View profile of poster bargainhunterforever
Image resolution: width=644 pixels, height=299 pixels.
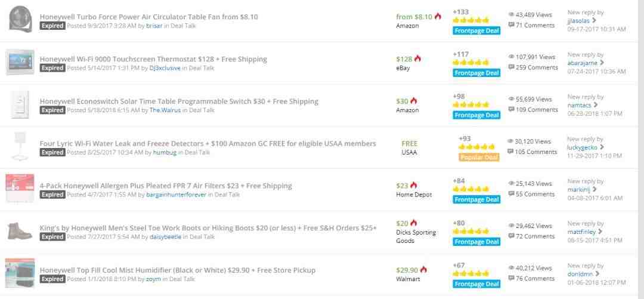[176, 195]
